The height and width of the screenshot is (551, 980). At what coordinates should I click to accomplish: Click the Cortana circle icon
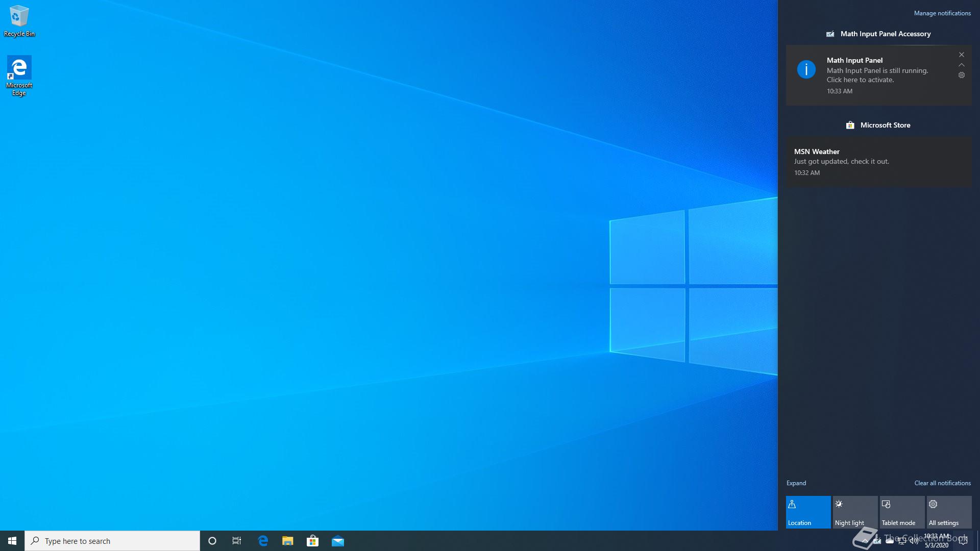point(212,541)
